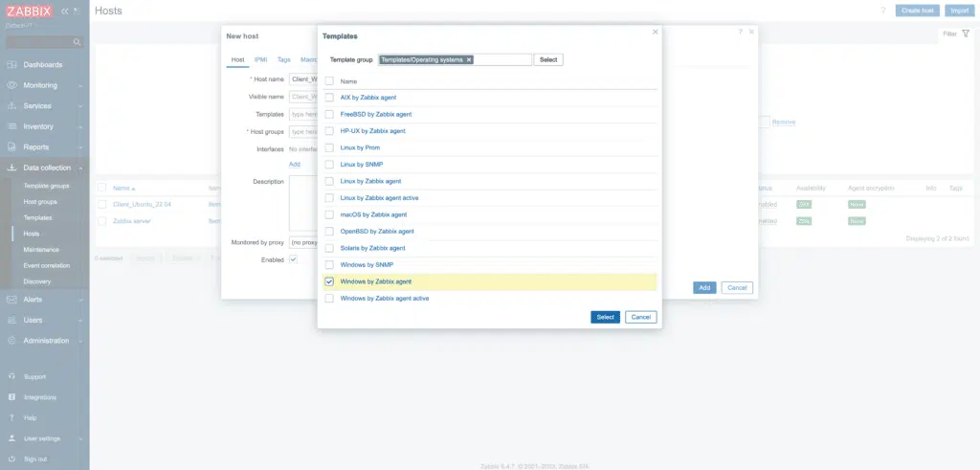The image size is (980, 470).
Task: Click the Administration gear icon
Action: (11, 341)
